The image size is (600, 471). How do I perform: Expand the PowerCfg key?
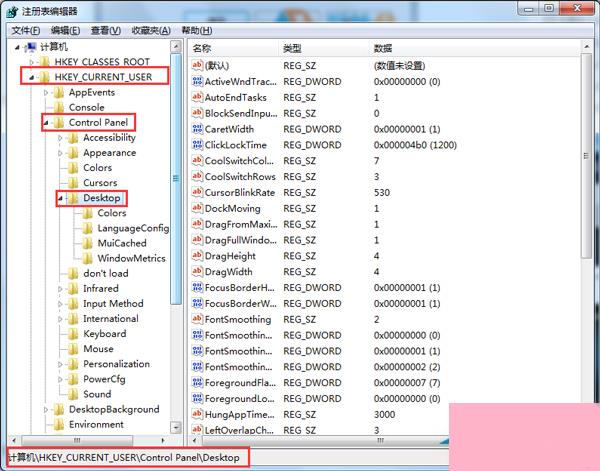pyautogui.click(x=60, y=380)
